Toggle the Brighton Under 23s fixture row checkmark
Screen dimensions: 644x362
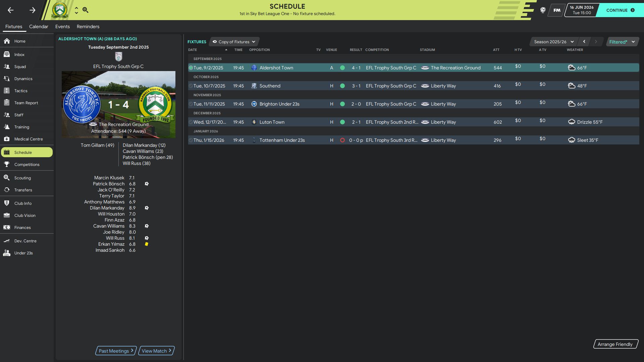click(191, 104)
